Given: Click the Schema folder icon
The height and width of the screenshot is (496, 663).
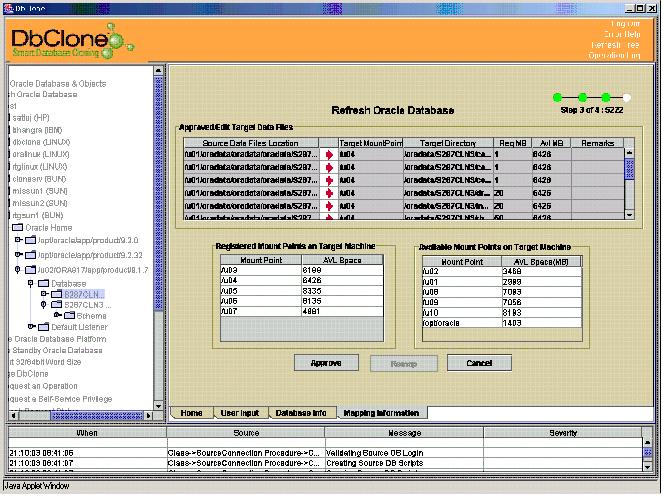Looking at the screenshot, I should pos(69,316).
